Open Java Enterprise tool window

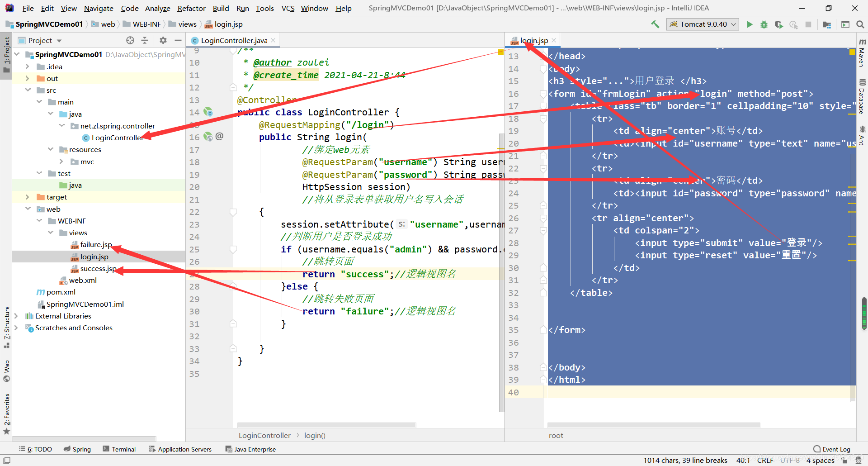[250, 449]
